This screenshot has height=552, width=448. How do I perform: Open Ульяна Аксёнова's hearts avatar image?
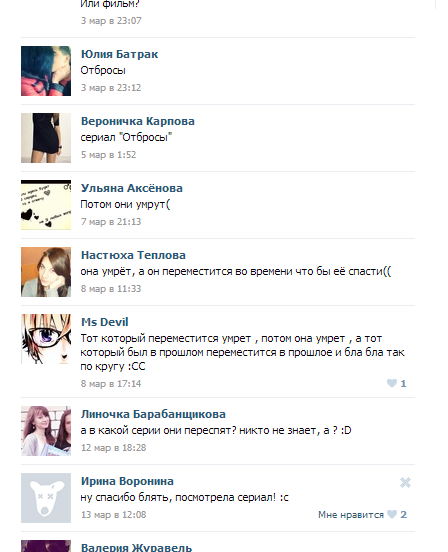pos(46,205)
